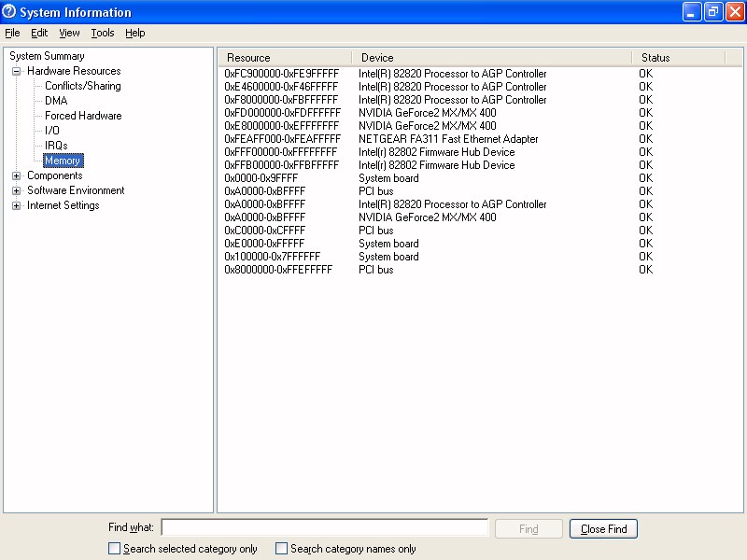
Task: Select the Memory category
Action: coord(63,161)
